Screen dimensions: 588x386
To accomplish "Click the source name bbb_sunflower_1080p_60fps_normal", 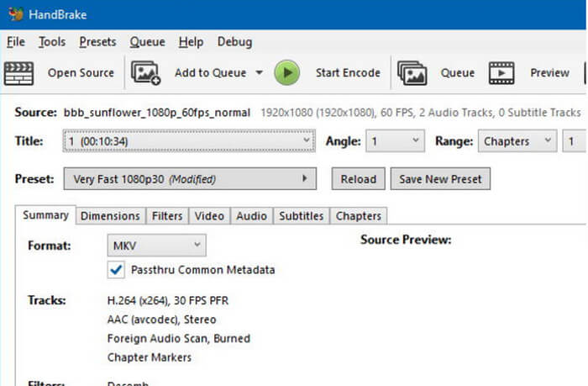I will pos(157,113).
